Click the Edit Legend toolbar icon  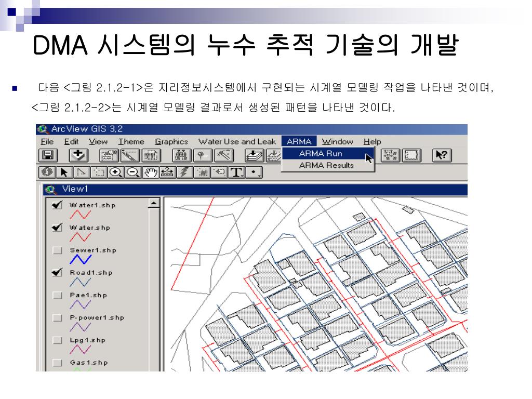pyautogui.click(x=130, y=155)
